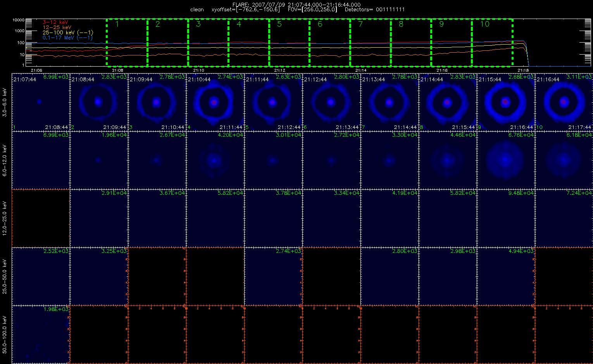
Task: Click the '25.0-50.0 keV' row label
Action: pyautogui.click(x=5, y=276)
